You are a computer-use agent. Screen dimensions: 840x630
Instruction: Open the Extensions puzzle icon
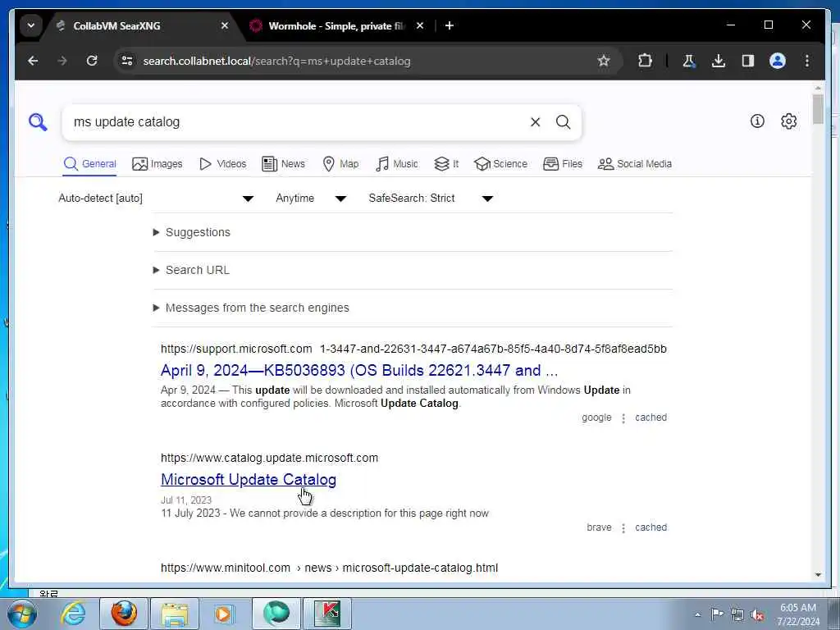[x=645, y=61]
